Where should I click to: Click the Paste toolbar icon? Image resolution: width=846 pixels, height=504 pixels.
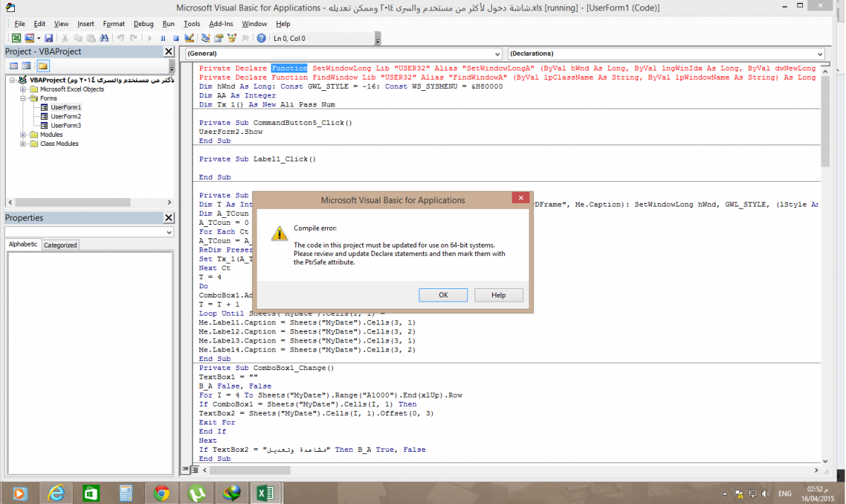(x=91, y=38)
